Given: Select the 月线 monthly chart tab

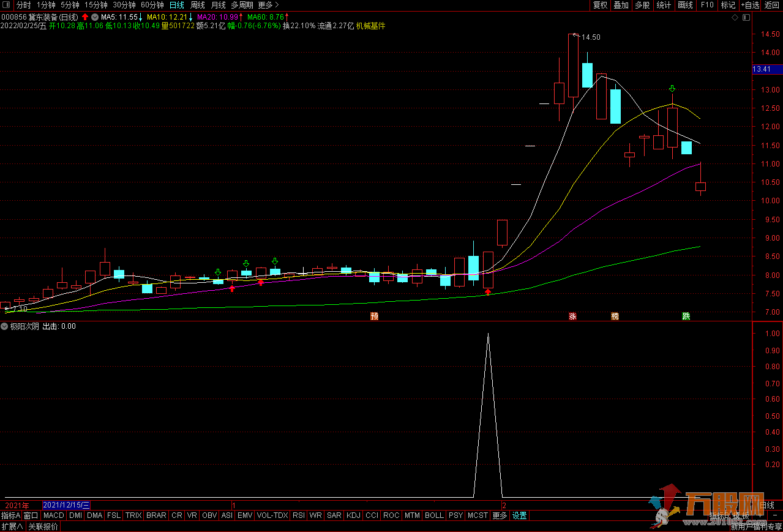Looking at the screenshot, I should [x=219, y=5].
